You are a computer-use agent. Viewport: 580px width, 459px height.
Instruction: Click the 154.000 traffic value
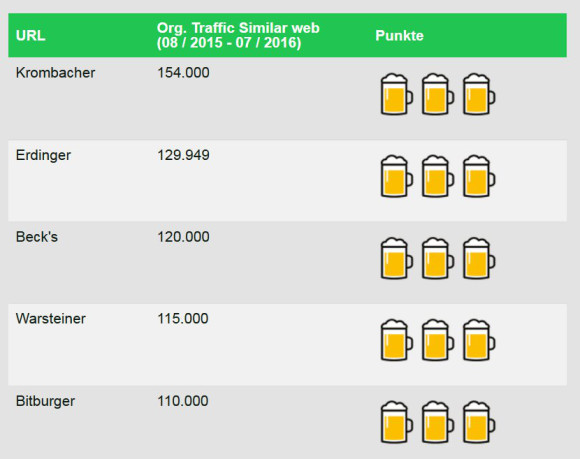(x=183, y=72)
